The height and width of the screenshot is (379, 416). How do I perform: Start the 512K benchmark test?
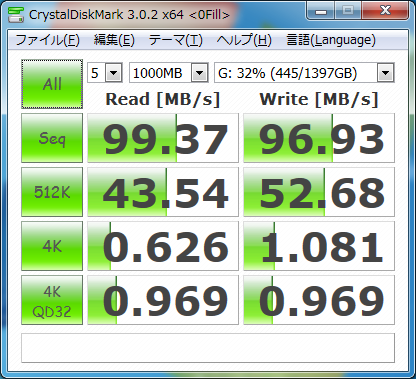[52, 192]
